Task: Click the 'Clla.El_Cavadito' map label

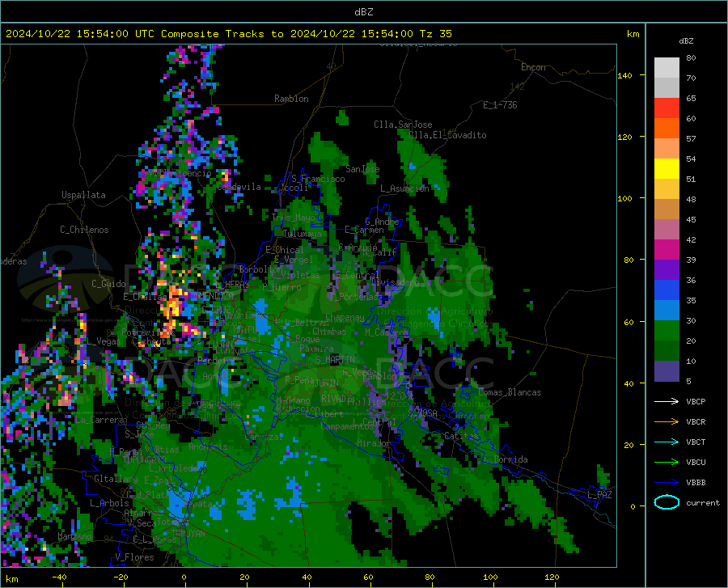Action: (447, 135)
